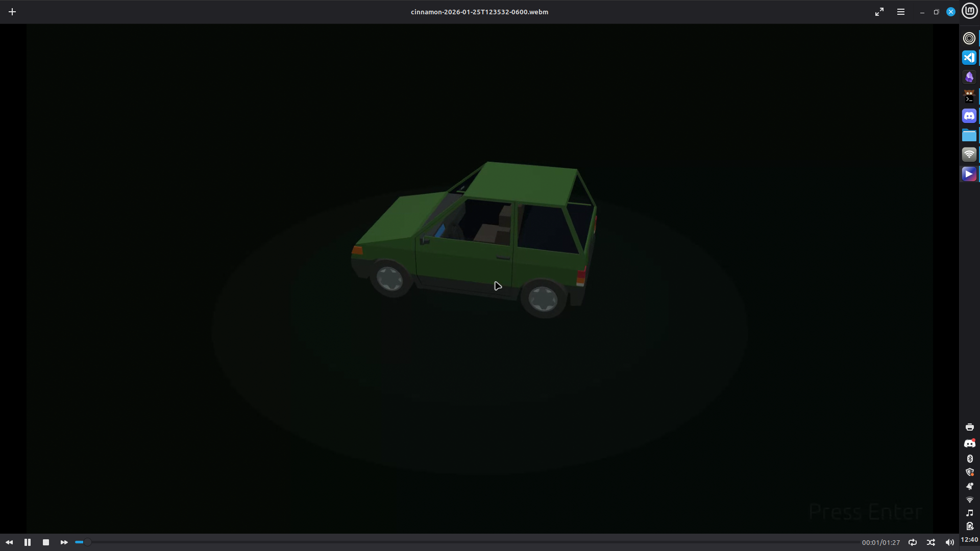
Task: Open the Linux Mint menu
Action: (x=969, y=11)
